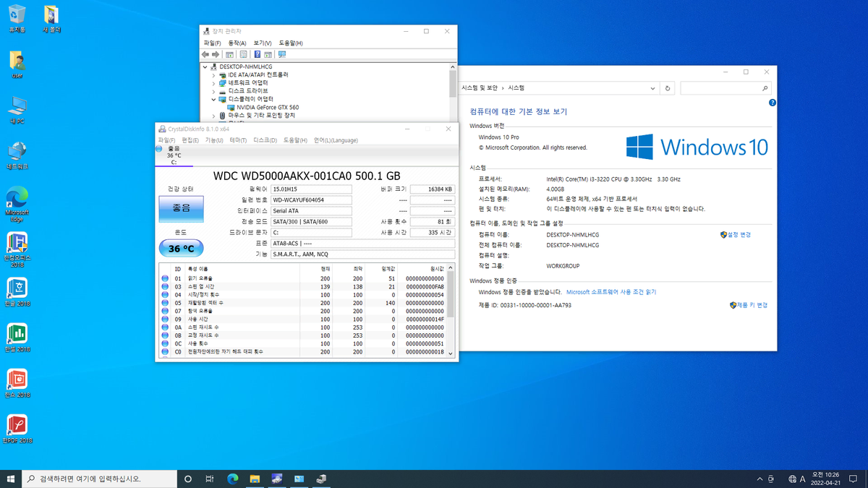Select the new folder desktop icon
Screen dimensions: 868x488
tap(52, 18)
